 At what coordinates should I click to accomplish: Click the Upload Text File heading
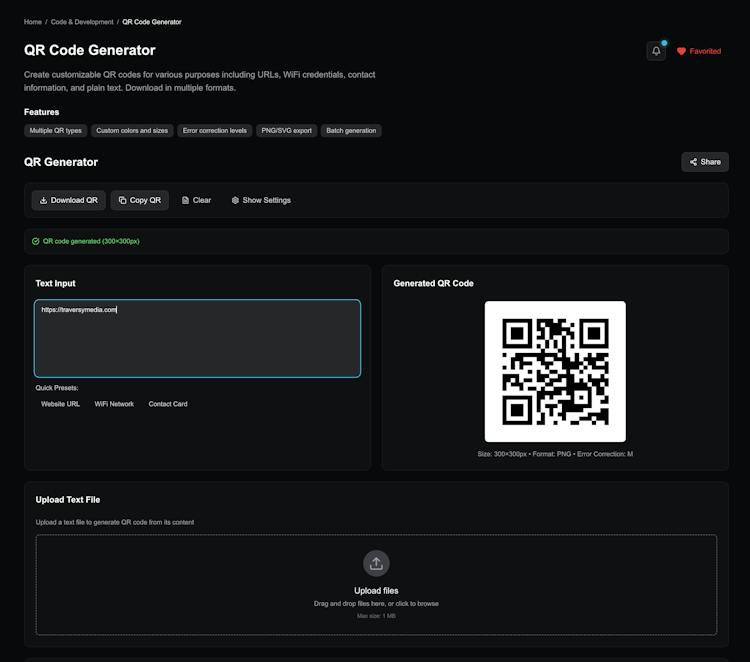point(68,499)
